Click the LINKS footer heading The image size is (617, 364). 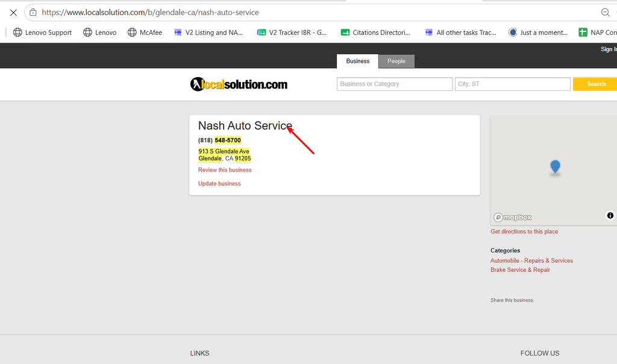coord(199,353)
